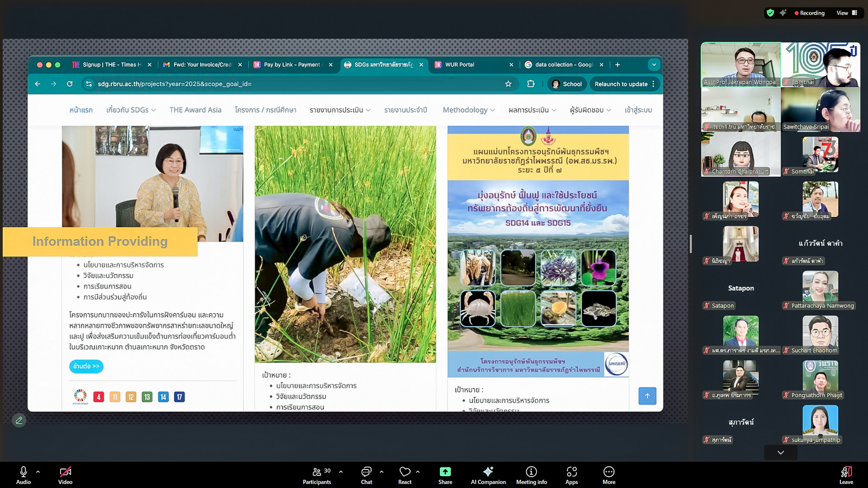
Task: Open Meeting info
Action: click(531, 475)
